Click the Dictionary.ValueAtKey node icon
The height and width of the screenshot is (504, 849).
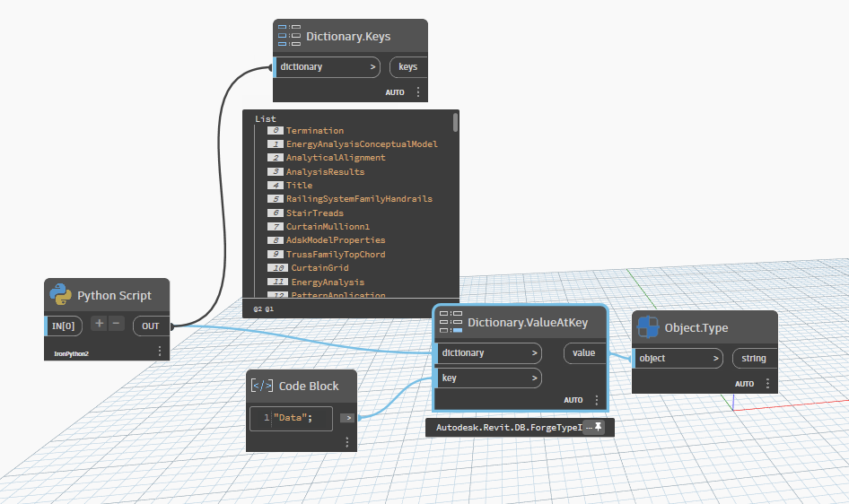click(451, 322)
